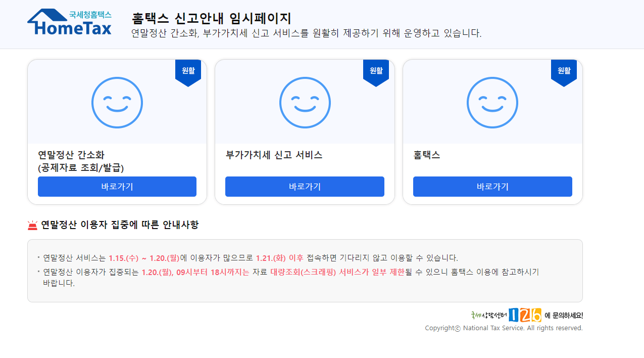Click 원활 badge on 부가가치세 신고 서비스 card
The image size is (644, 358).
pos(376,73)
